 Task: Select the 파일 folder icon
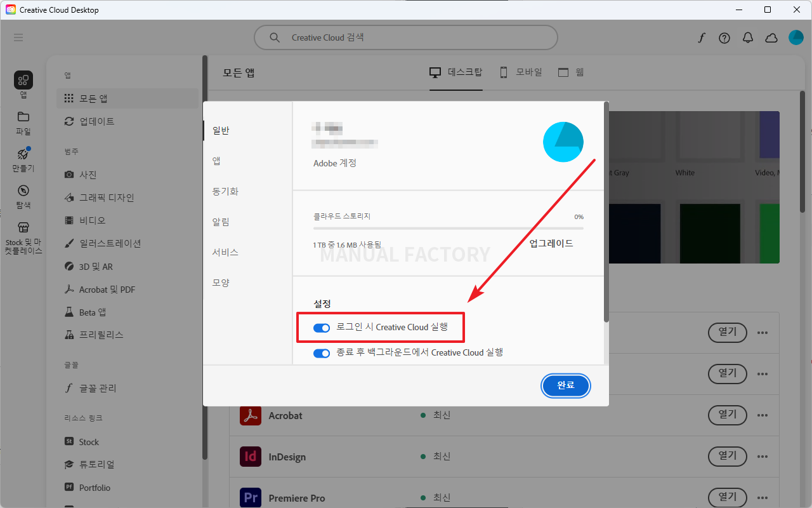23,117
